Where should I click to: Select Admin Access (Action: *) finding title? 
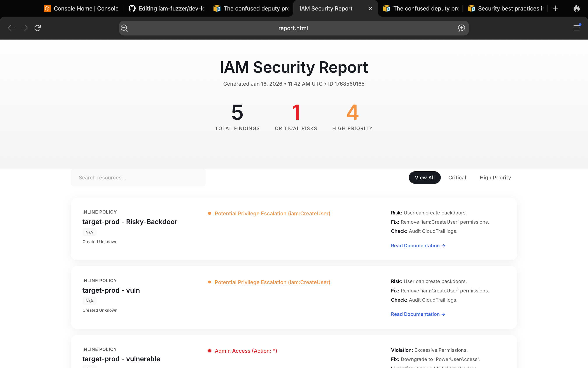[246, 351]
